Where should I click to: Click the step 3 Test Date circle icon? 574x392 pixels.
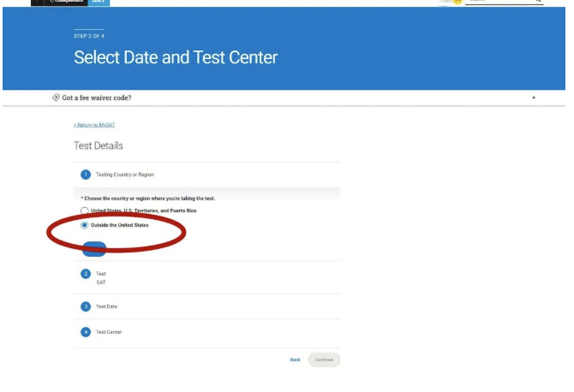86,306
